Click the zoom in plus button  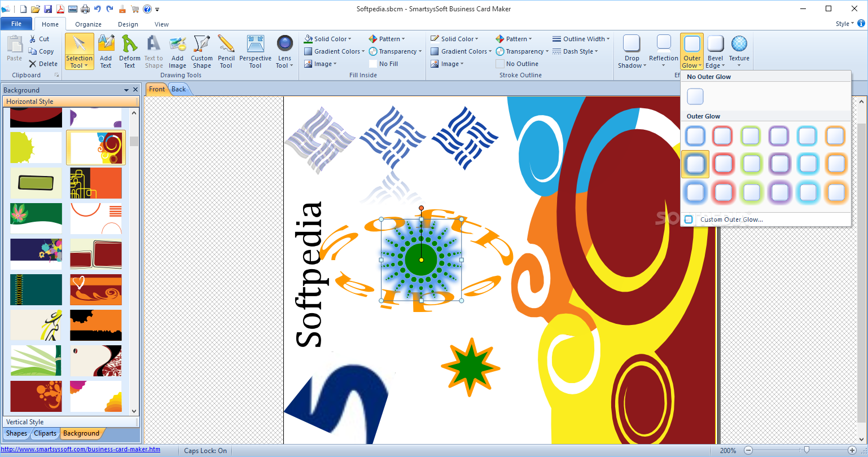tap(852, 450)
